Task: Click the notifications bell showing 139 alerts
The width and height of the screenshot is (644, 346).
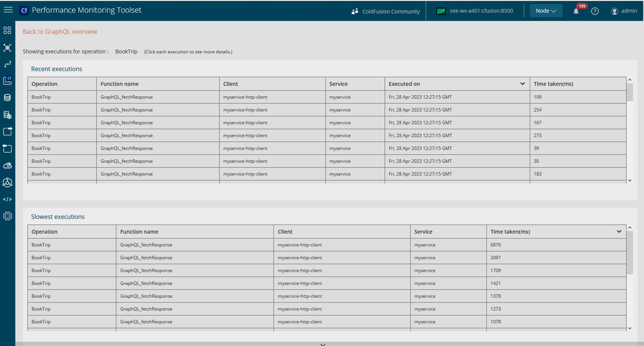Action: tap(576, 11)
